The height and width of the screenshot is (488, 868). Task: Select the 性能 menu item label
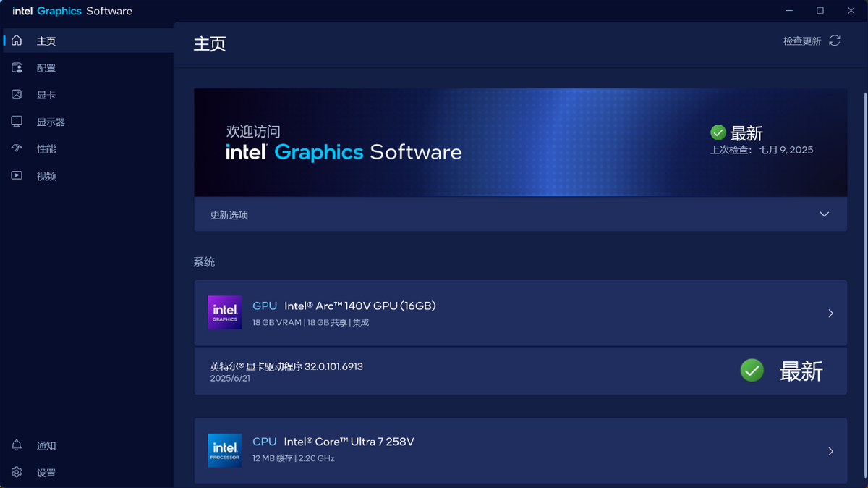click(46, 149)
